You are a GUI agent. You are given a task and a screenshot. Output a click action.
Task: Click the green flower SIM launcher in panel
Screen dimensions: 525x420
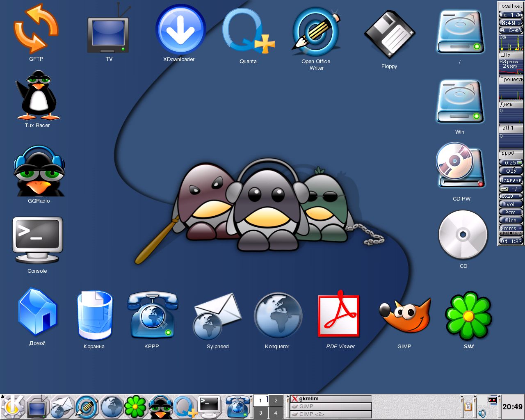click(x=135, y=407)
